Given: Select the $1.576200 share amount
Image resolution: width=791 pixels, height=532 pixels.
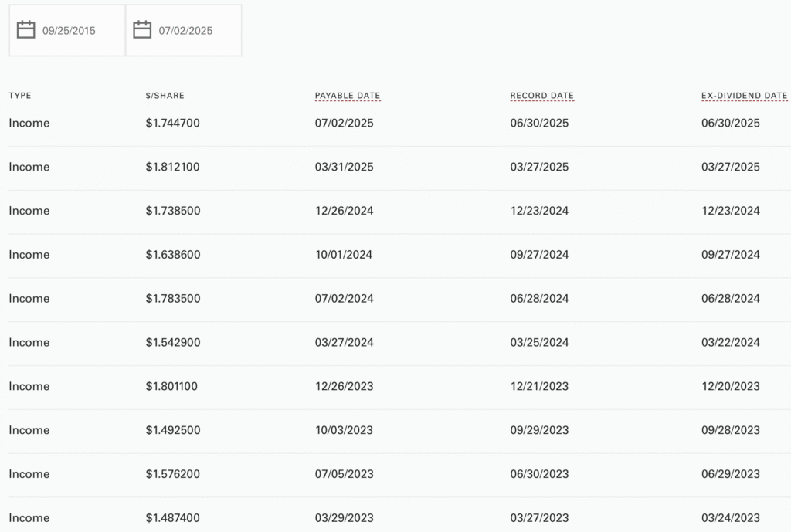Looking at the screenshot, I should point(172,474).
